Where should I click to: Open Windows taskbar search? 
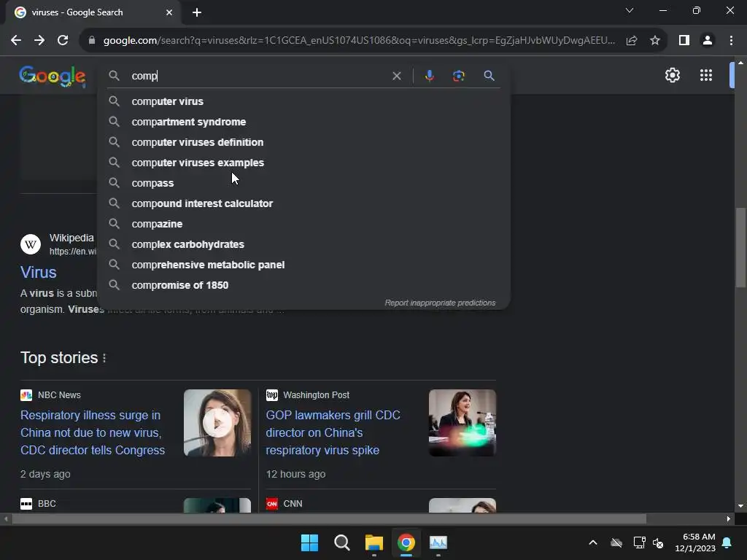341,542
